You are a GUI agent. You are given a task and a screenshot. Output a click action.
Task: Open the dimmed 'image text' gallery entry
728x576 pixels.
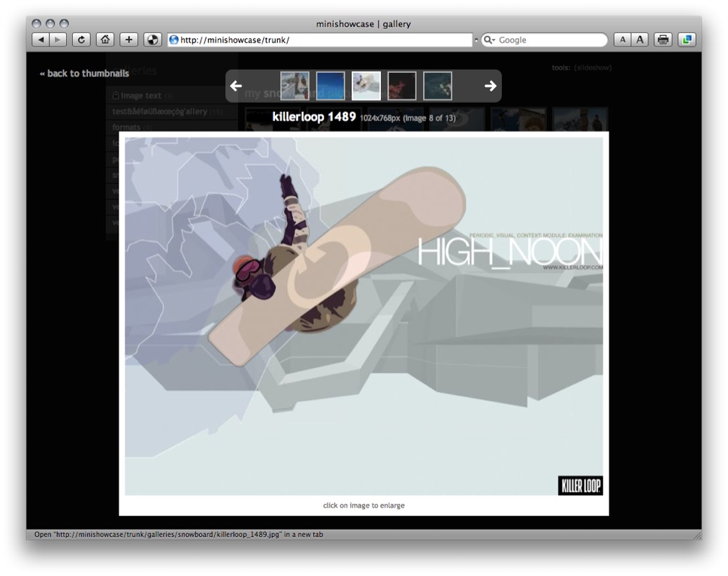(x=141, y=95)
